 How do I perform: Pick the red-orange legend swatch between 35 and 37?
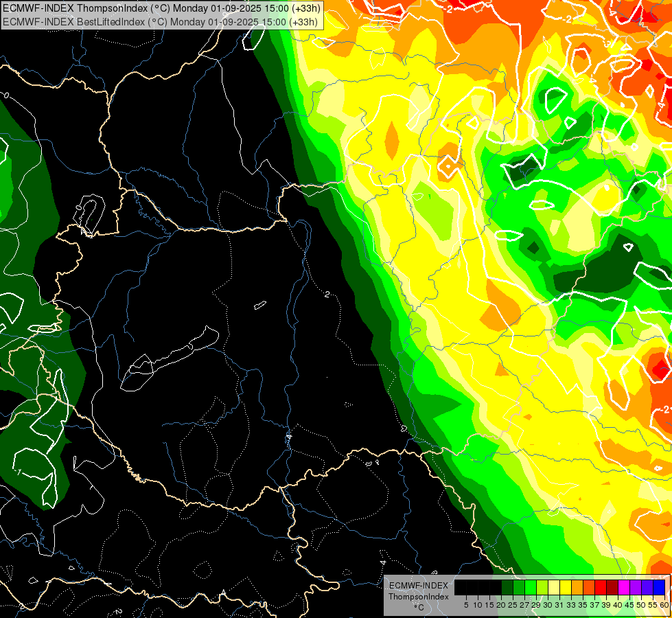(589, 587)
